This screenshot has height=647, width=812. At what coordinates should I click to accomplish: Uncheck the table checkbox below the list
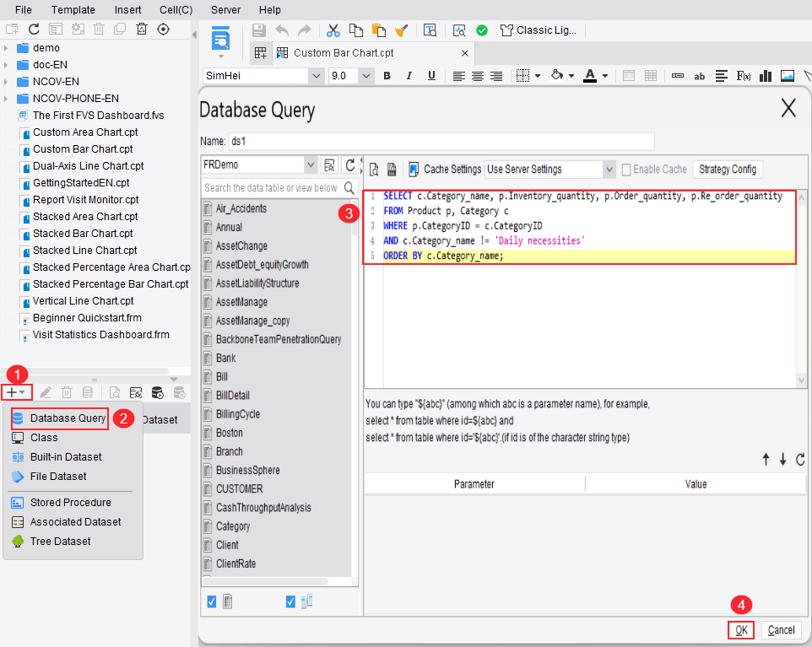(x=212, y=601)
